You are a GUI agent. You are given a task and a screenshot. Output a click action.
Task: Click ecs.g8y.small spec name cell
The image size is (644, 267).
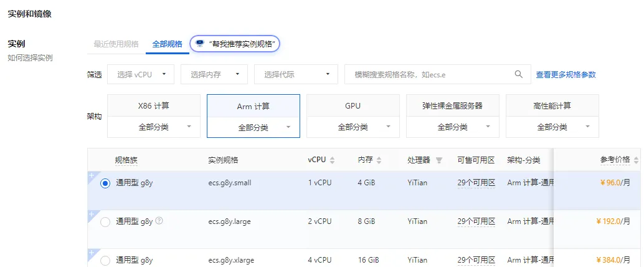pyautogui.click(x=230, y=183)
